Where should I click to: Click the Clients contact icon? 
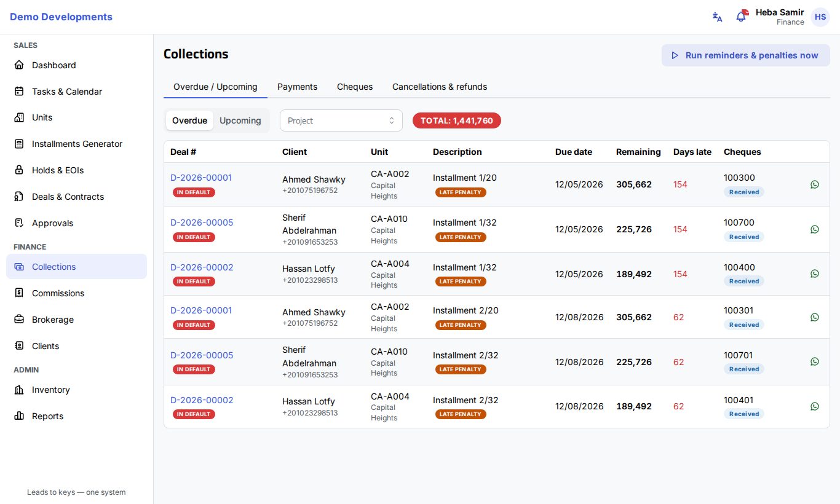pyautogui.click(x=19, y=346)
